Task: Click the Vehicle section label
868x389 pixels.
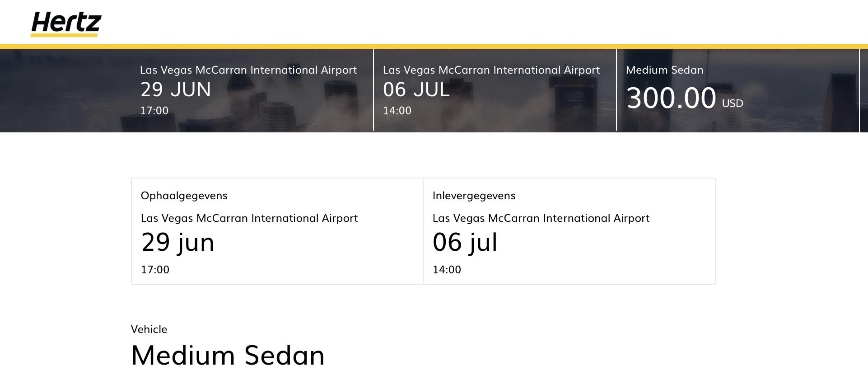Action: [149, 329]
